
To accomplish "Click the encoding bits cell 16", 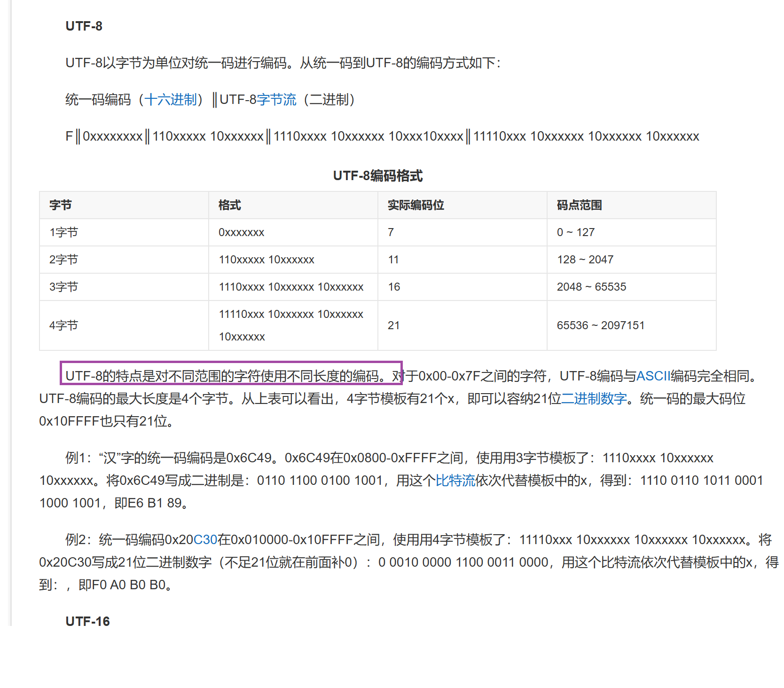I will point(463,287).
